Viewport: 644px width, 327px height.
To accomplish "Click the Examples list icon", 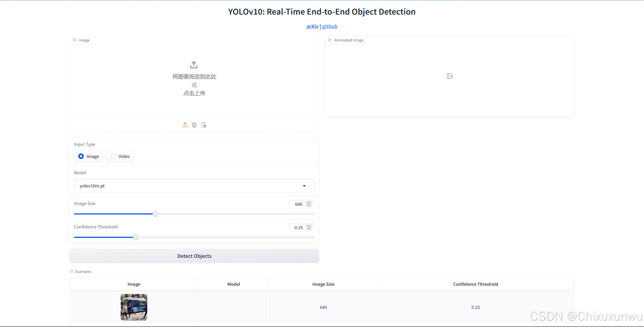I will click(x=71, y=271).
